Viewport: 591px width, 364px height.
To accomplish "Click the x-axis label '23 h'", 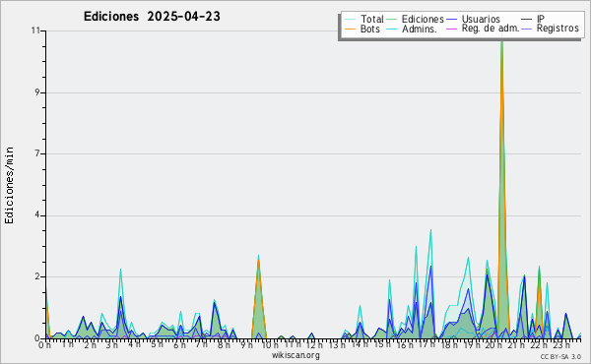I will (x=561, y=344).
